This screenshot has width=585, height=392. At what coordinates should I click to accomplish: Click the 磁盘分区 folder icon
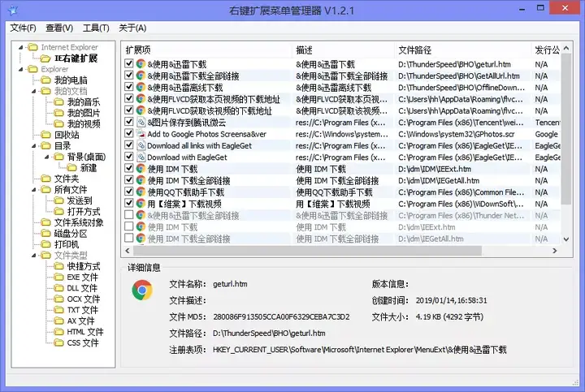(45, 234)
